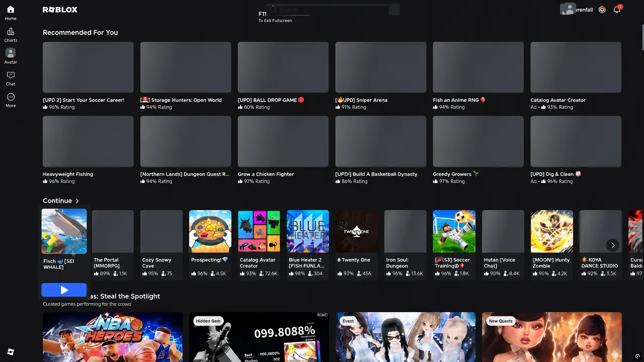Show next games with carousel right arrow
Viewport: 644px width, 362px height.
(x=613, y=245)
